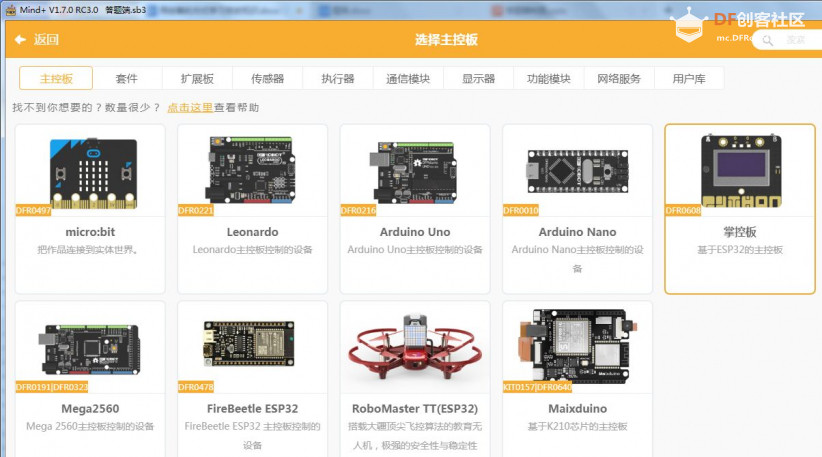Choose the Arduino Nano board image

(578, 171)
